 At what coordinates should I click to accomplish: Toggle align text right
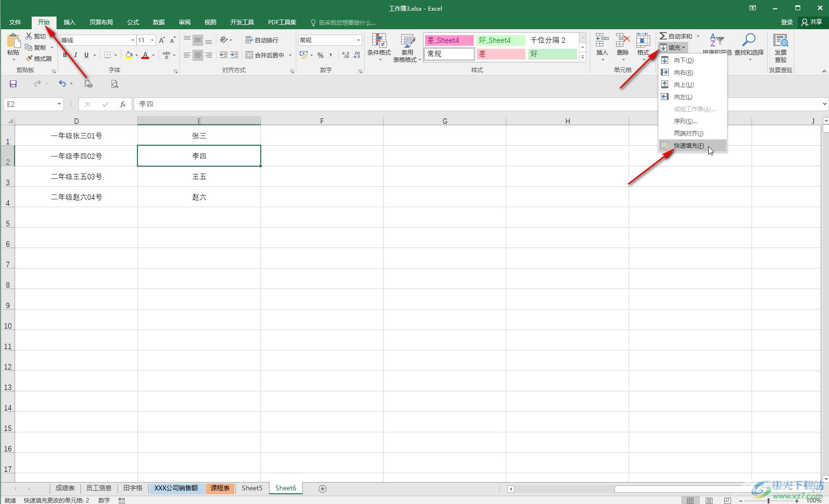pyautogui.click(x=209, y=55)
